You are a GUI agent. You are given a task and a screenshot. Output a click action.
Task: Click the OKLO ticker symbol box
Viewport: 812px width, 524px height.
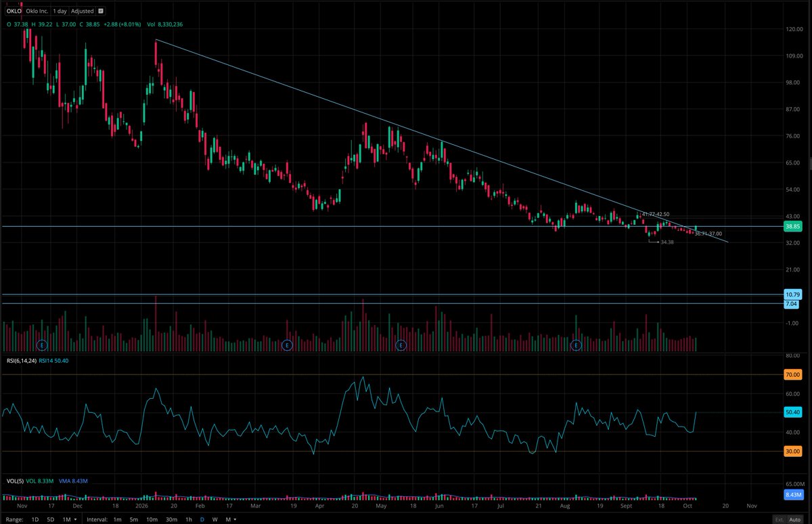click(14, 12)
